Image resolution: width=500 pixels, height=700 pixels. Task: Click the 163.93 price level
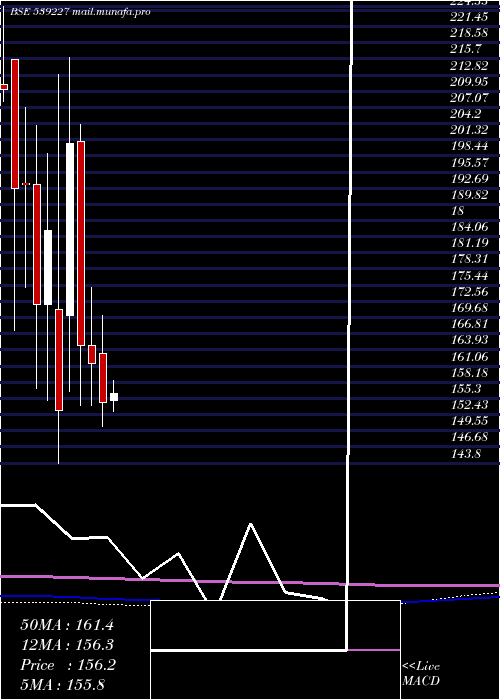point(469,340)
